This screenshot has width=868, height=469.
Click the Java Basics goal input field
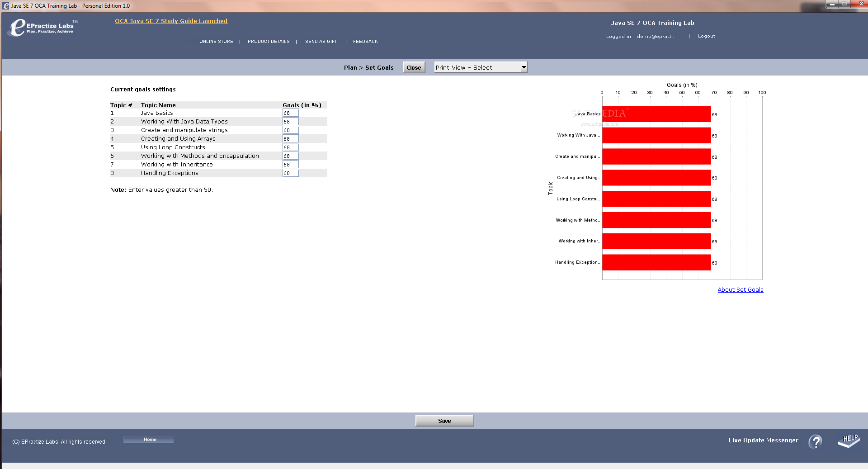tap(290, 113)
